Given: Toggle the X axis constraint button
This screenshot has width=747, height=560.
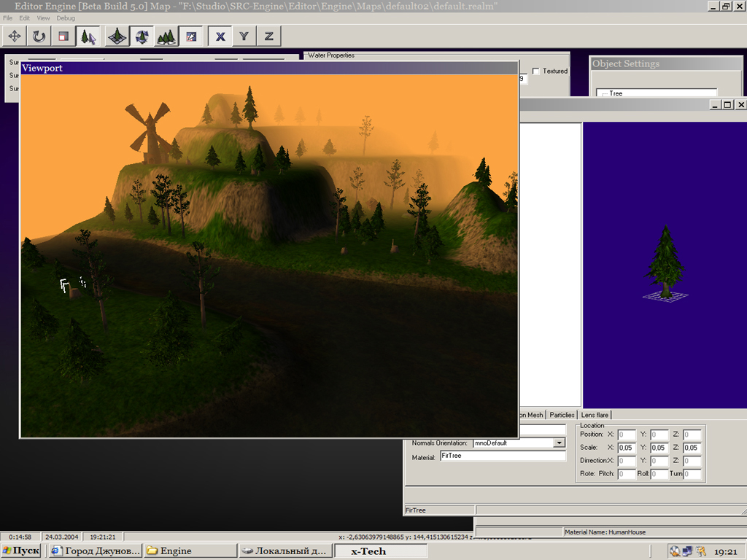Looking at the screenshot, I should pyautogui.click(x=220, y=36).
